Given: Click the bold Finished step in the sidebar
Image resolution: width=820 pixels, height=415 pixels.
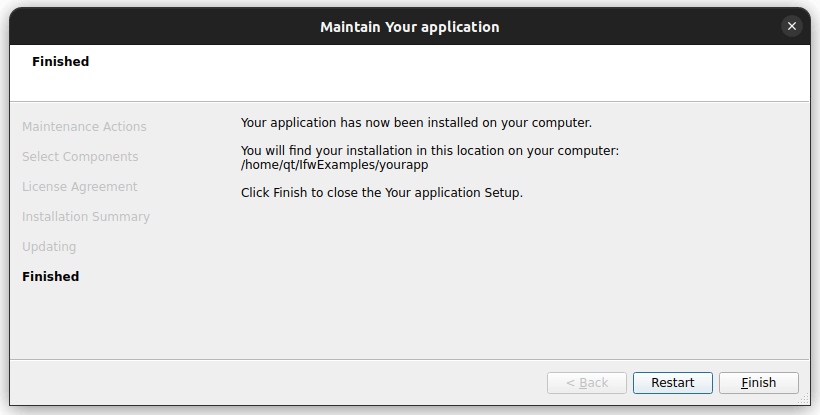Looking at the screenshot, I should [x=50, y=277].
